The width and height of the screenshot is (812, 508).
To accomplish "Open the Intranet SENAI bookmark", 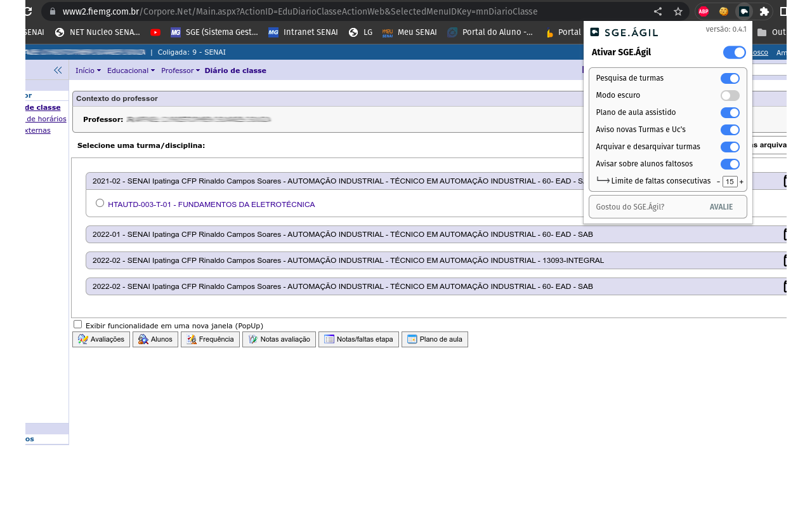I will pos(303,32).
